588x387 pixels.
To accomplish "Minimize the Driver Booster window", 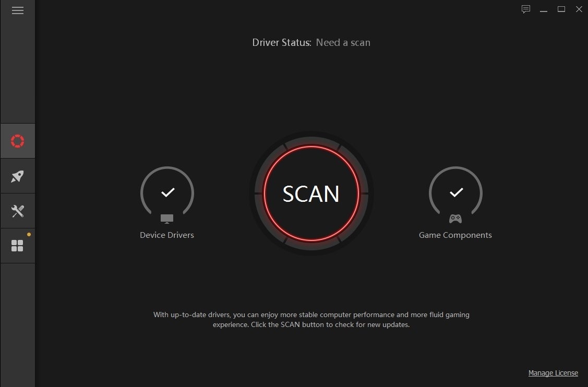I will click(543, 9).
